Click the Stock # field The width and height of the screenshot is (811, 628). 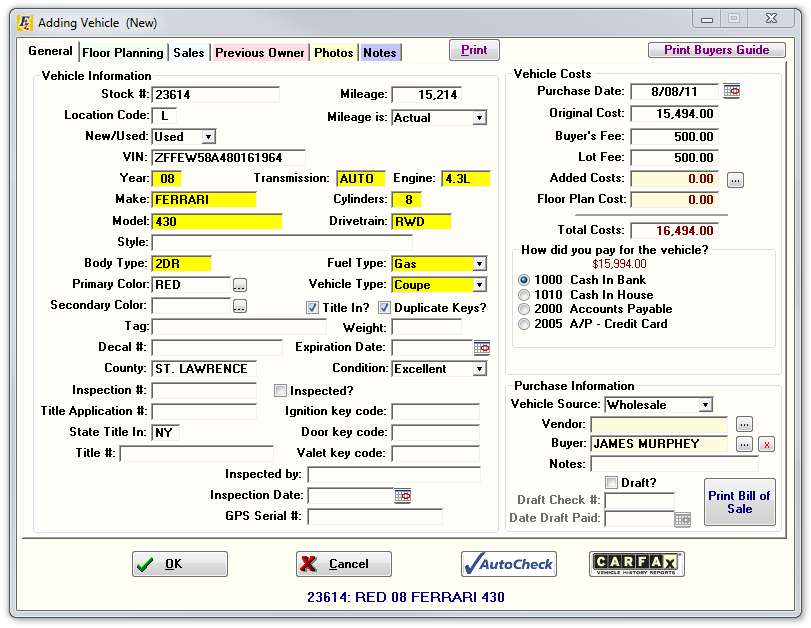tap(215, 95)
